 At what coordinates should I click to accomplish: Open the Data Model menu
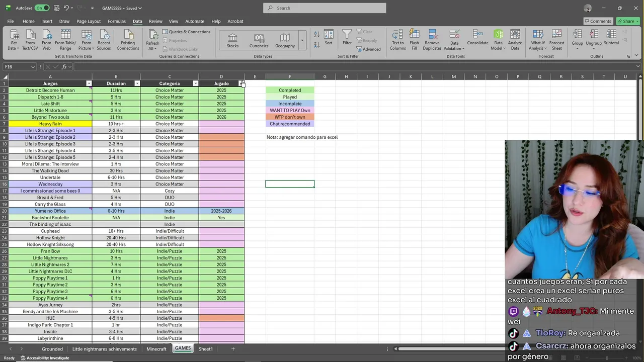point(498,40)
